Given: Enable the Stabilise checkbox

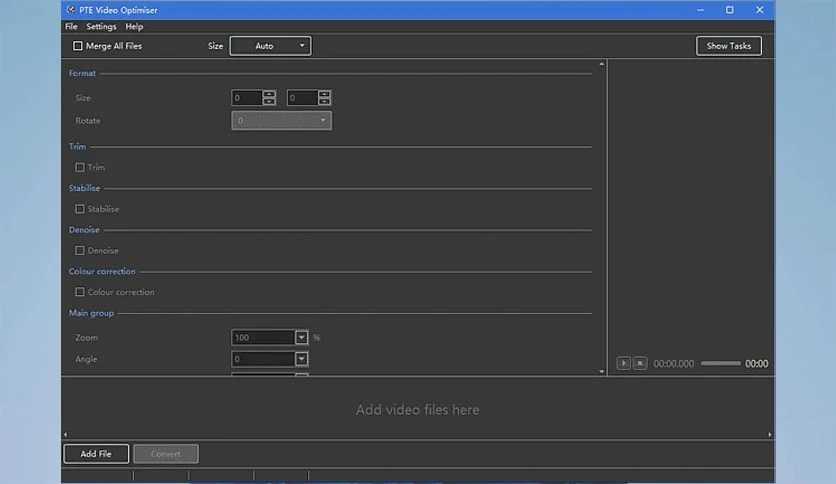Looking at the screenshot, I should coord(80,209).
